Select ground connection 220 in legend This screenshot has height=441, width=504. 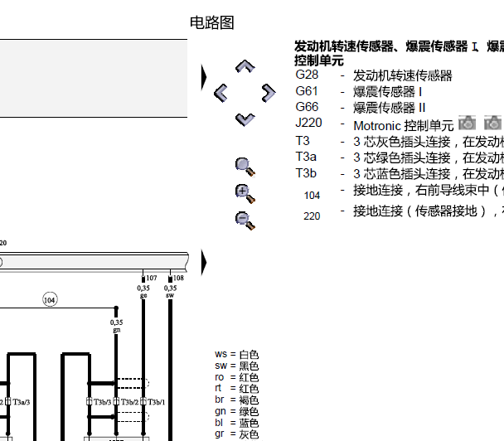click(312, 216)
